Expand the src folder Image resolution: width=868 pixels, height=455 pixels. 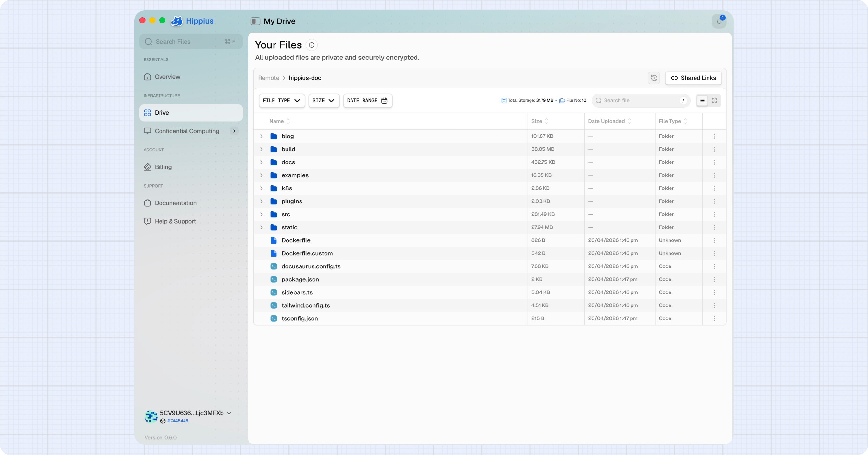(262, 214)
